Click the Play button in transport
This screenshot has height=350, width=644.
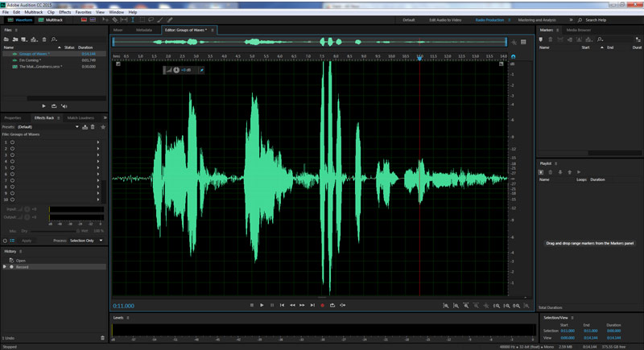[262, 305]
